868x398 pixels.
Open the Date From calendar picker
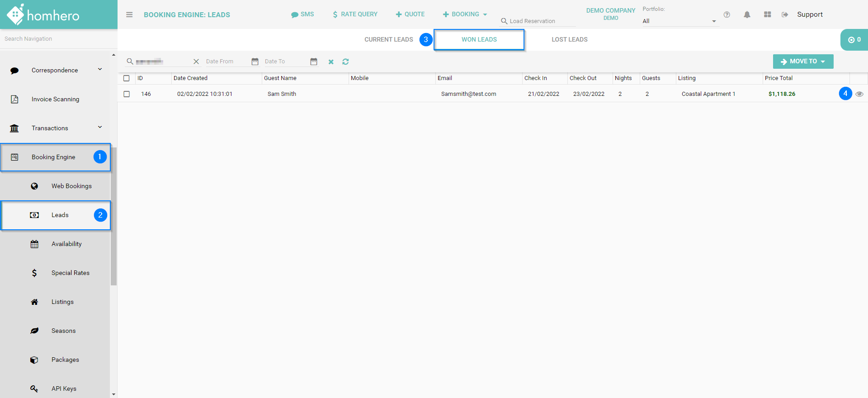tap(255, 62)
